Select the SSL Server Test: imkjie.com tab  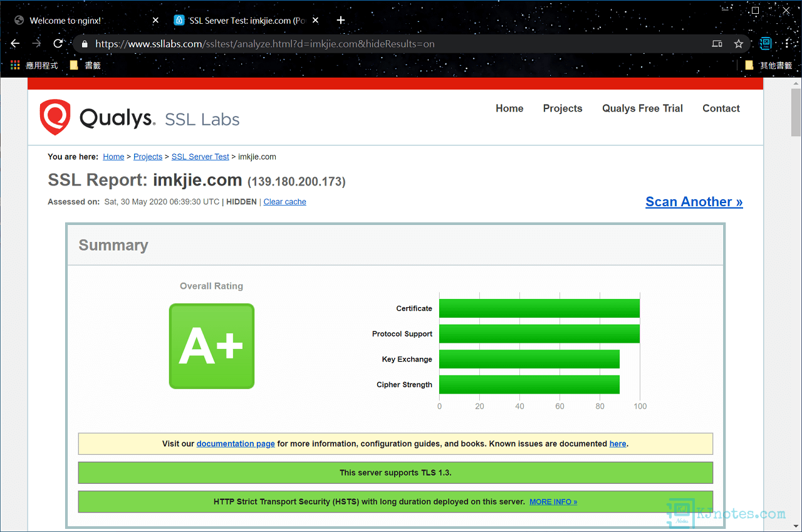tap(247, 21)
